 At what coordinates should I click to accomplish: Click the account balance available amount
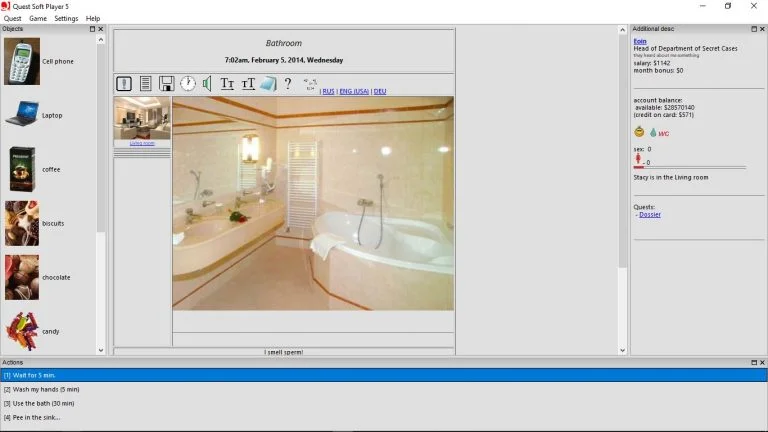pos(665,107)
